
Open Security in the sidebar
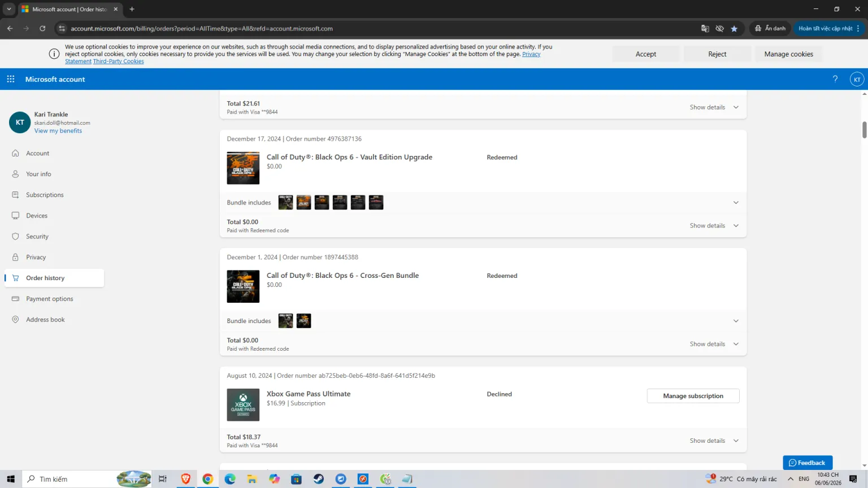pyautogui.click(x=54, y=237)
